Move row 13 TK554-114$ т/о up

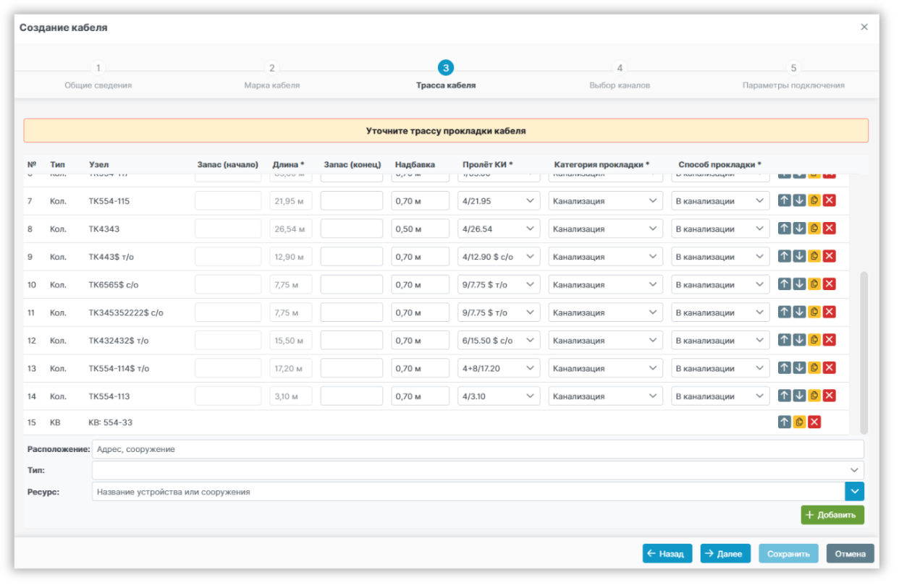click(785, 368)
